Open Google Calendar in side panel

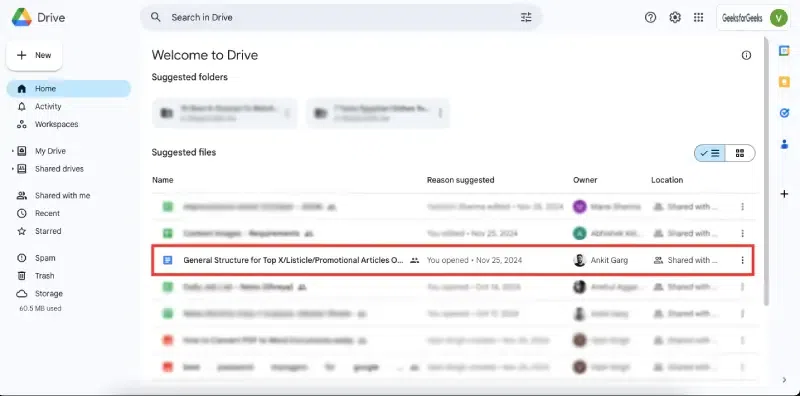[784, 51]
